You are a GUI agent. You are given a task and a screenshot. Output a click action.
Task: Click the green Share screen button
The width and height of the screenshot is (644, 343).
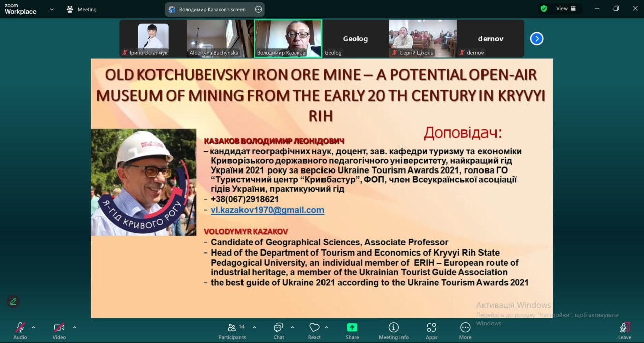pos(352,330)
